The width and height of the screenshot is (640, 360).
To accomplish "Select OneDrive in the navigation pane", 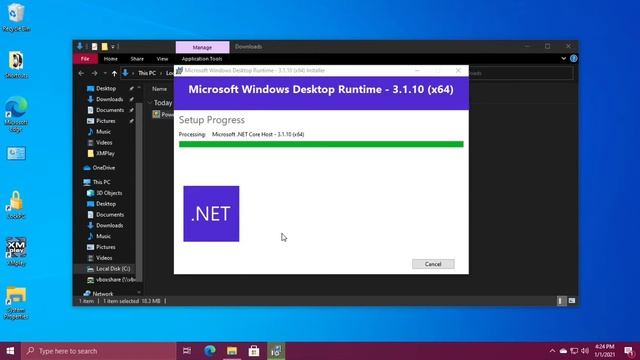I will [104, 168].
